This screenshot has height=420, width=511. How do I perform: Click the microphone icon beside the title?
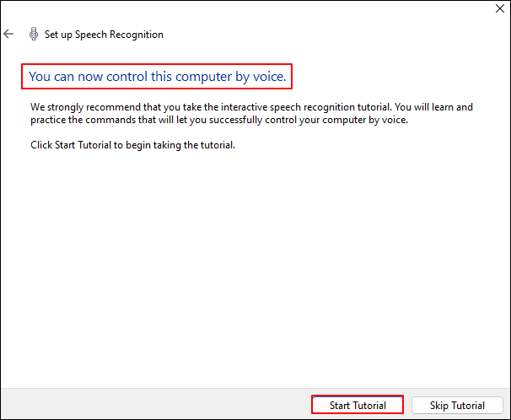tap(33, 35)
